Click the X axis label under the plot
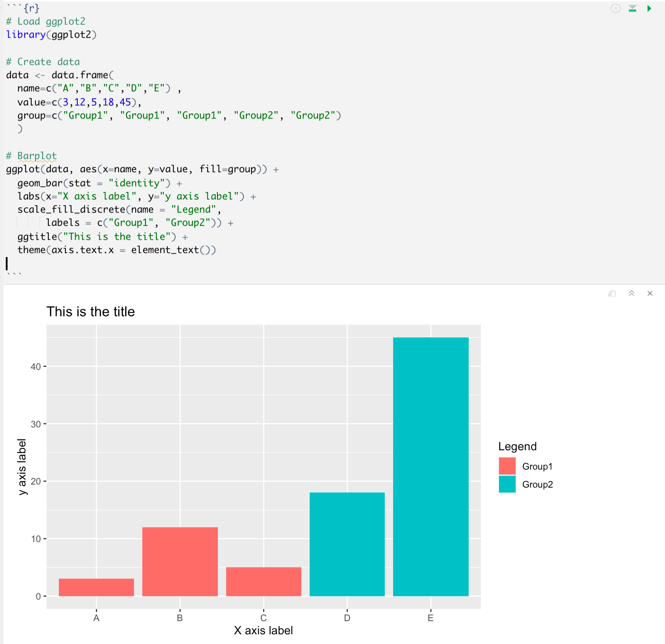 263,630
